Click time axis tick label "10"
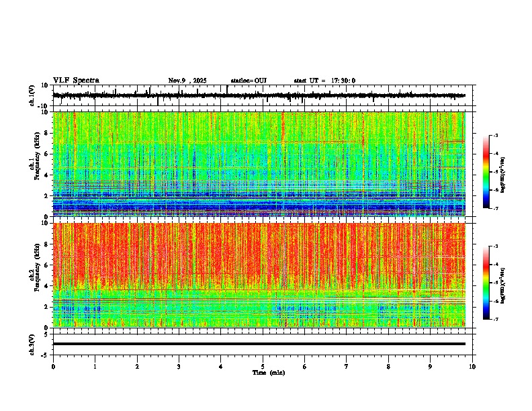Screen dimensions: 532x411 (472, 367)
